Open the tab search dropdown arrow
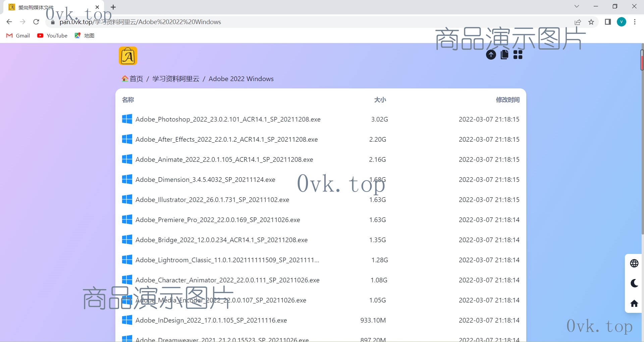644x342 pixels. pyautogui.click(x=577, y=6)
